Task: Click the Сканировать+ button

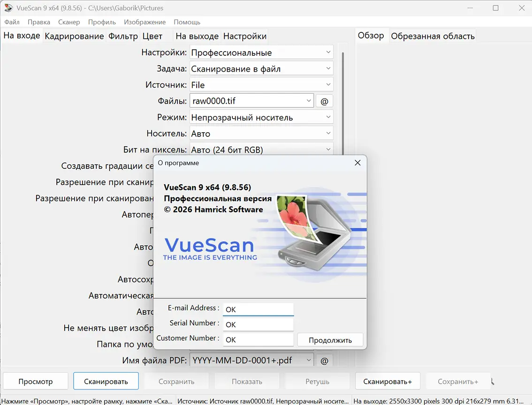Action: 388,381
